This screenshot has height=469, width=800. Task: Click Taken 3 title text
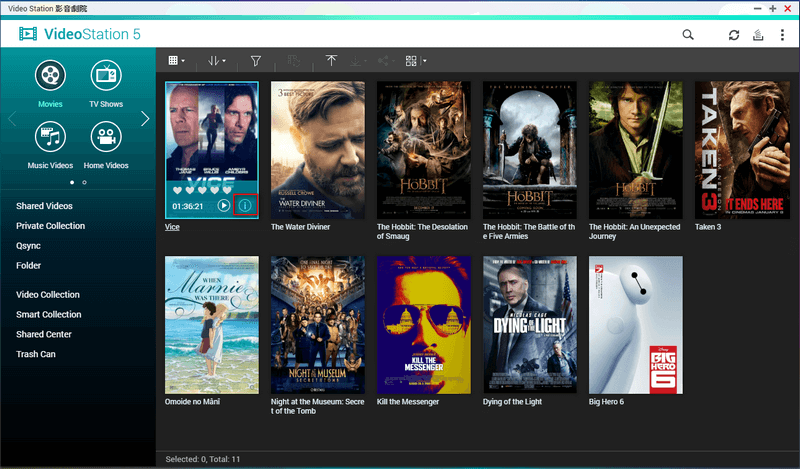coord(708,227)
